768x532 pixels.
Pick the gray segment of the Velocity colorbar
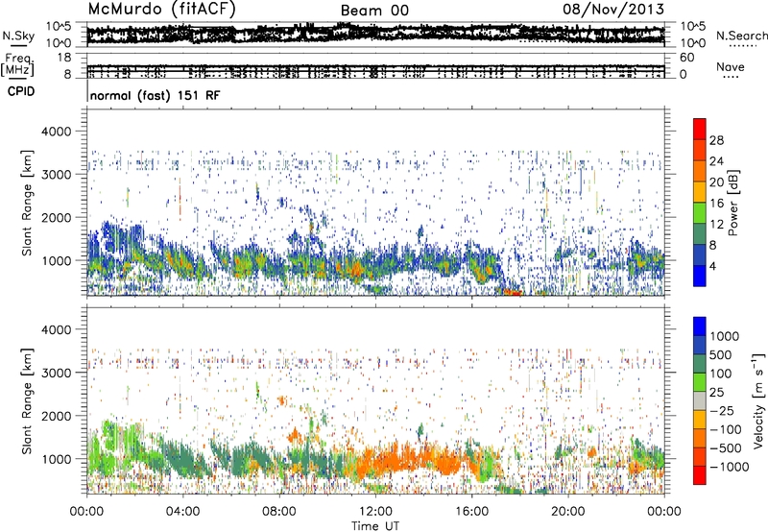coord(700,401)
